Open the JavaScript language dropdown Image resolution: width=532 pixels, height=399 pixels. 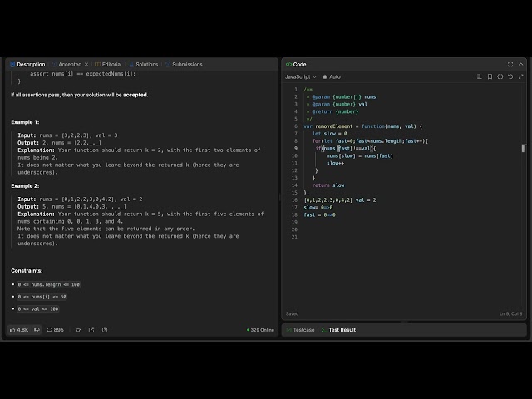[301, 77]
